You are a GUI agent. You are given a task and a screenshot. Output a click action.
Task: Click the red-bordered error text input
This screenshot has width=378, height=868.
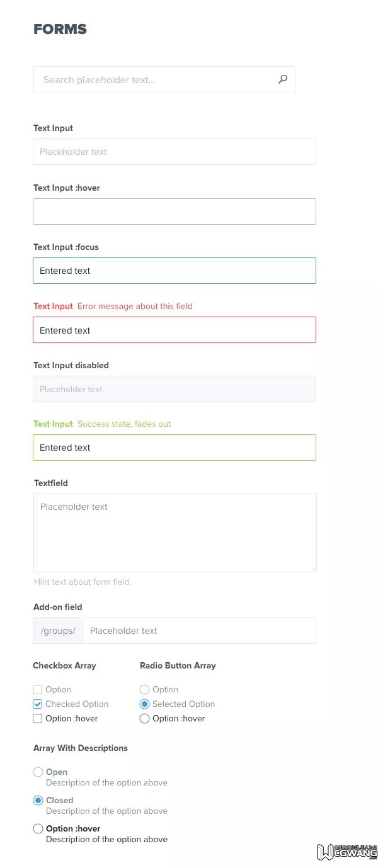pos(175,330)
